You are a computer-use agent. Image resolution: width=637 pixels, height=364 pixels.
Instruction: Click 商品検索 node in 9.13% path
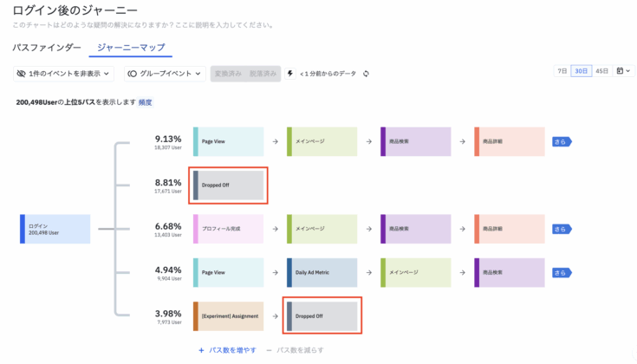(416, 141)
